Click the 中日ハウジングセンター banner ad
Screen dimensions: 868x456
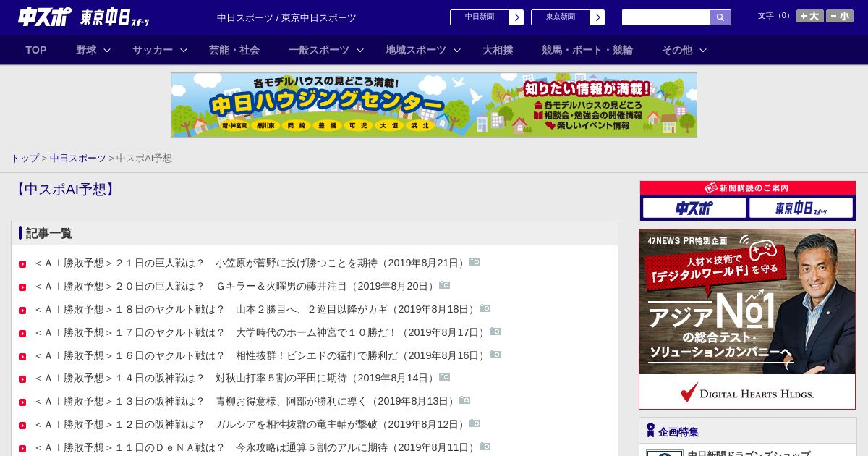point(434,105)
